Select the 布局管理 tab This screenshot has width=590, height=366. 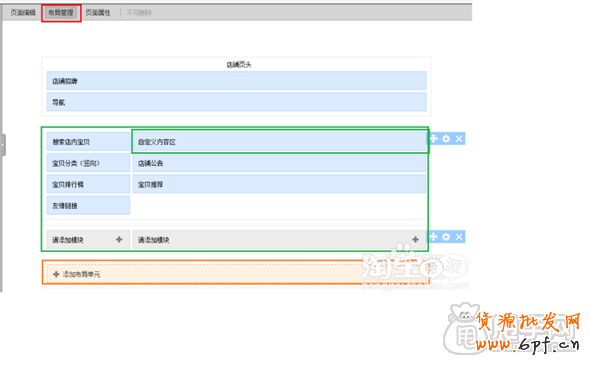coord(61,13)
